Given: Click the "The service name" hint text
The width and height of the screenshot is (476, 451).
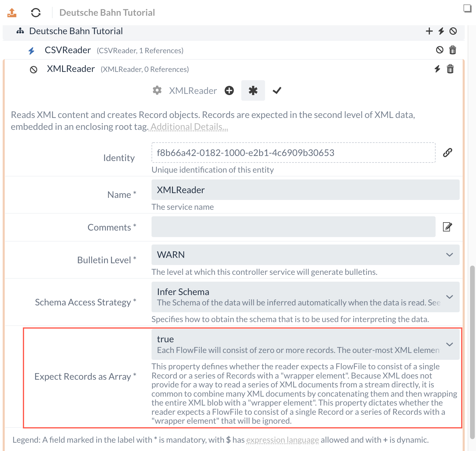Looking at the screenshot, I should click(x=183, y=207).
